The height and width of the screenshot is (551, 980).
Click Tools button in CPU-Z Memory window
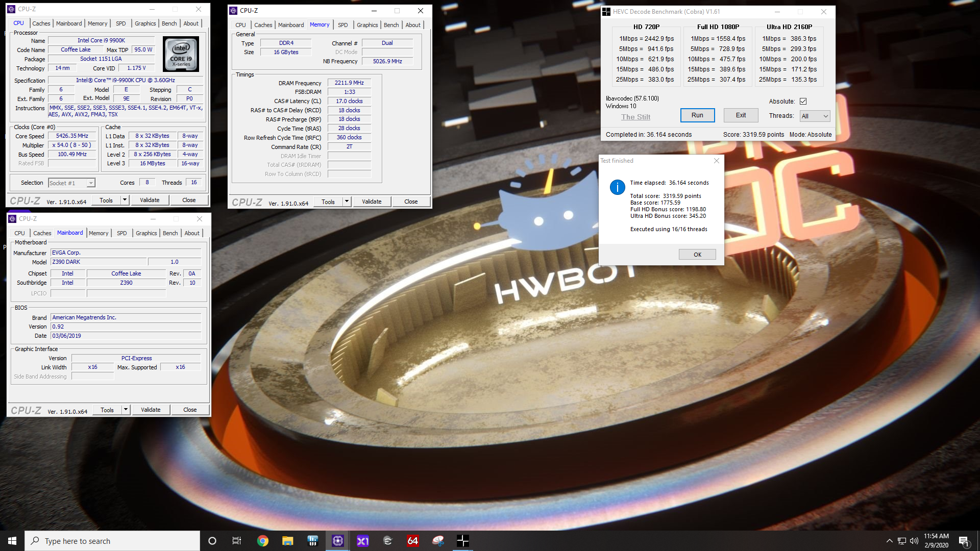click(x=328, y=202)
